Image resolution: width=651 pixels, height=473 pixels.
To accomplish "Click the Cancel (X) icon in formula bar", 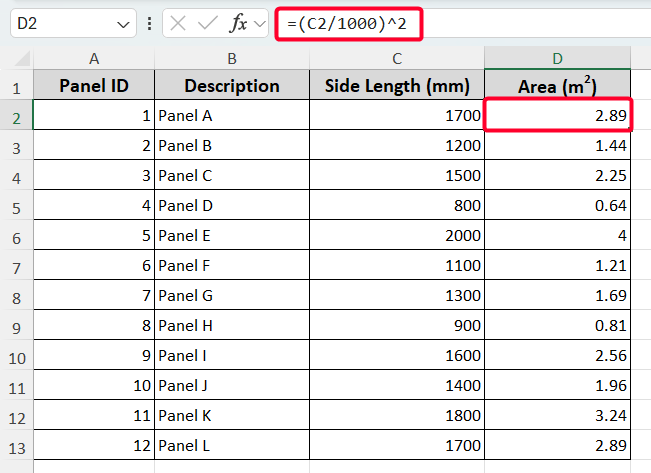I will pos(178,23).
